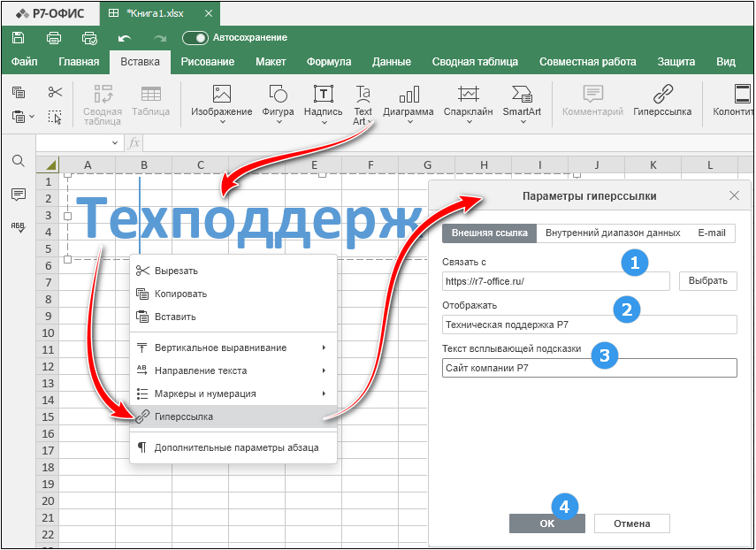Expand Вертикальное выравнивание submenu
This screenshot has width=756, height=550.
point(233,348)
